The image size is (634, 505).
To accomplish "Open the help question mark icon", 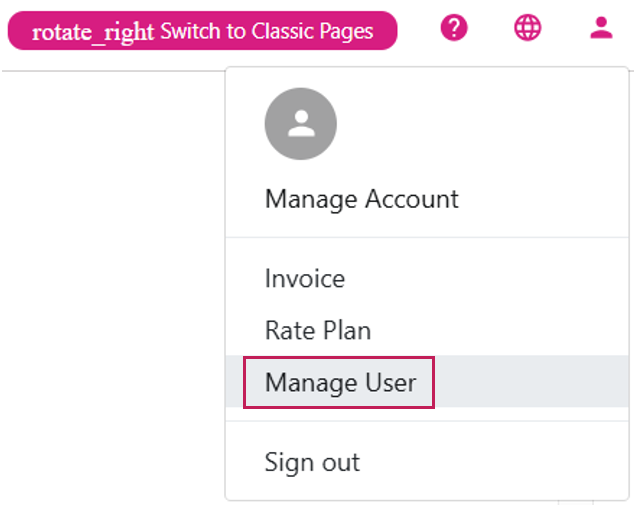I will 454,28.
